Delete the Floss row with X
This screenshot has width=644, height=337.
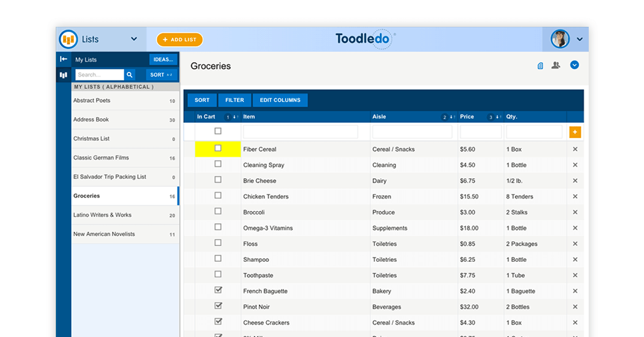tap(575, 244)
